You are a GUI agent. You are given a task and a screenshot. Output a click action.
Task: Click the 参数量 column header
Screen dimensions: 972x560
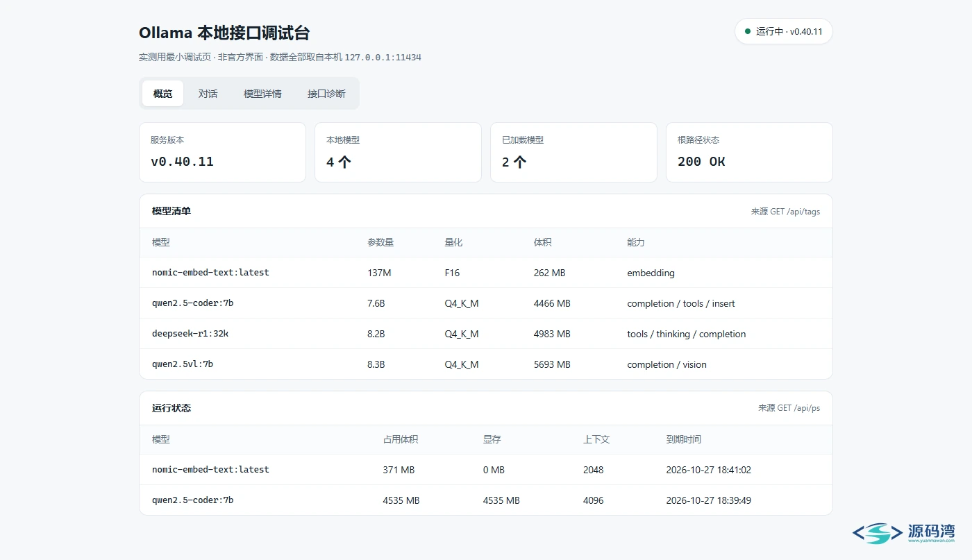click(x=380, y=243)
